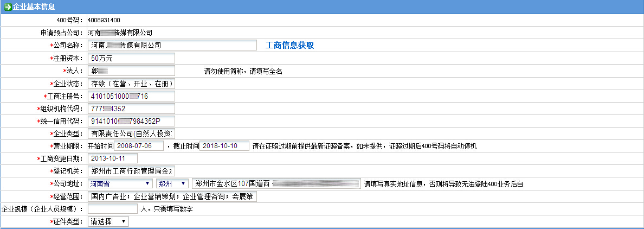Click the 组织机构代码 input field
Screen dimensions: 644x229
click(131, 109)
